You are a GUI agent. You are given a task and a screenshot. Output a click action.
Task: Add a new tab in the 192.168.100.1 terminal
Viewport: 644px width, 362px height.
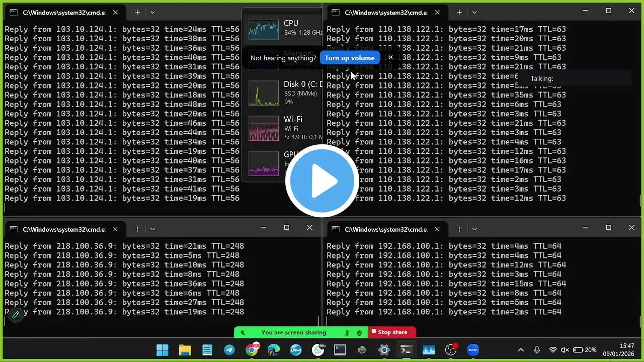[x=459, y=229]
